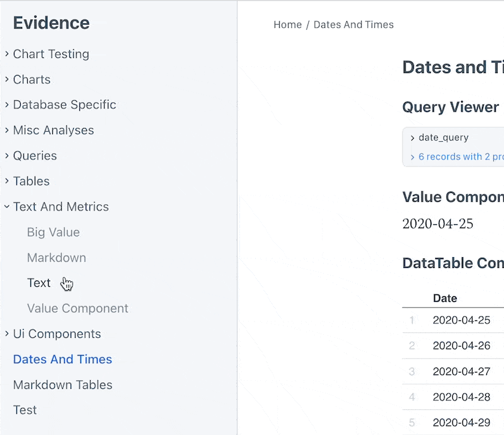The height and width of the screenshot is (435, 504).
Task: Expand the Tables sidebar group
Action: pos(6,181)
